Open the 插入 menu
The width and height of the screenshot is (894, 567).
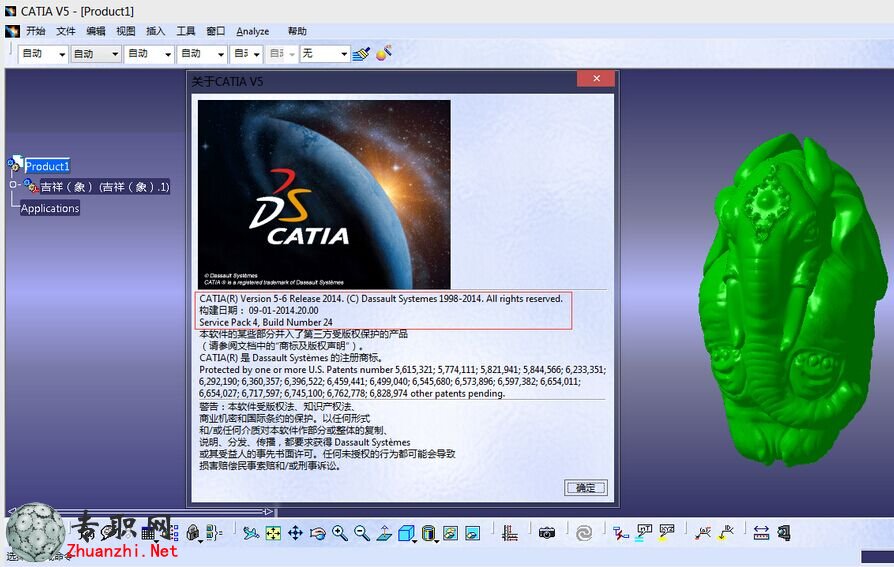(156, 31)
